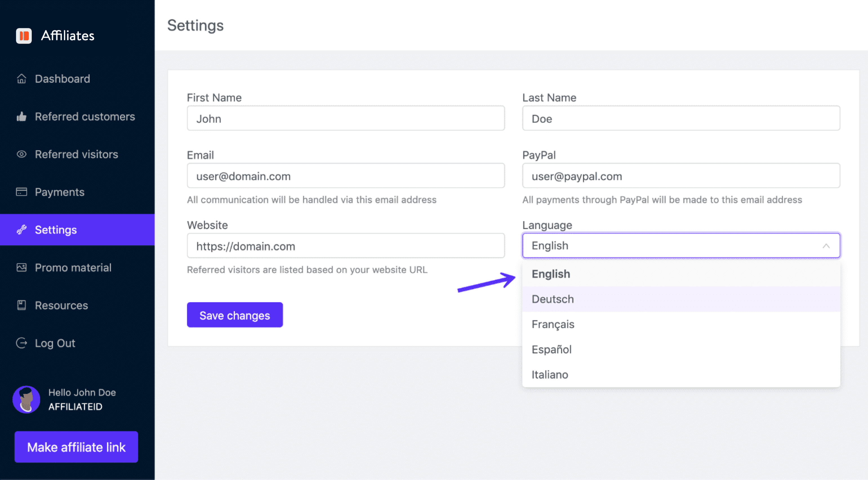Screen dimensions: 868x480
Task: Select Español from language options
Action: [x=550, y=349]
